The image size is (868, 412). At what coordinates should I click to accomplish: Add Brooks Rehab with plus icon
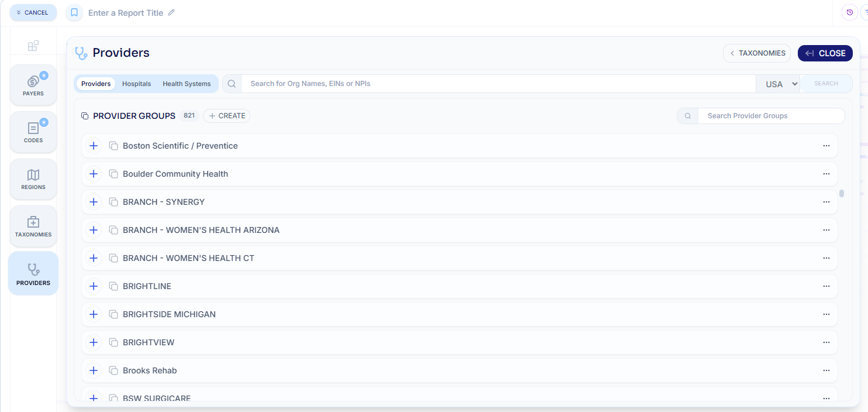[94, 370]
